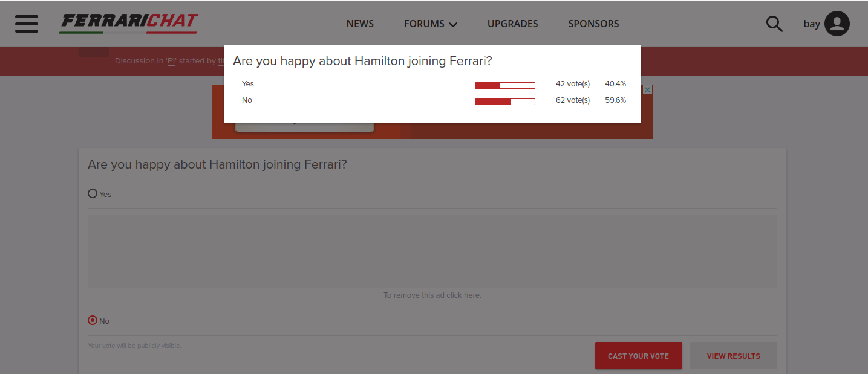This screenshot has width=868, height=374.
Task: Click the CAST YOUR VOTE button
Action: (x=638, y=356)
